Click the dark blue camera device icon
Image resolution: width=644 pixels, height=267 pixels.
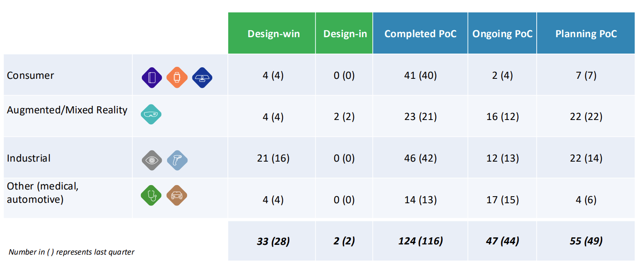coord(203,77)
